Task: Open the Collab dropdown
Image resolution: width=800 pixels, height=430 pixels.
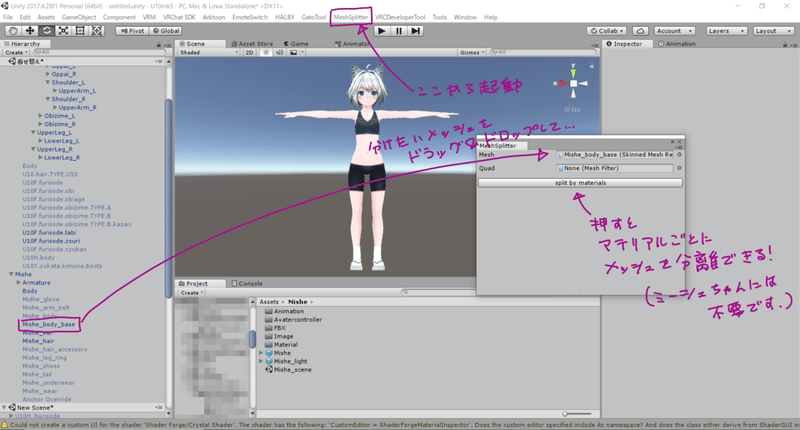Action: pos(607,31)
